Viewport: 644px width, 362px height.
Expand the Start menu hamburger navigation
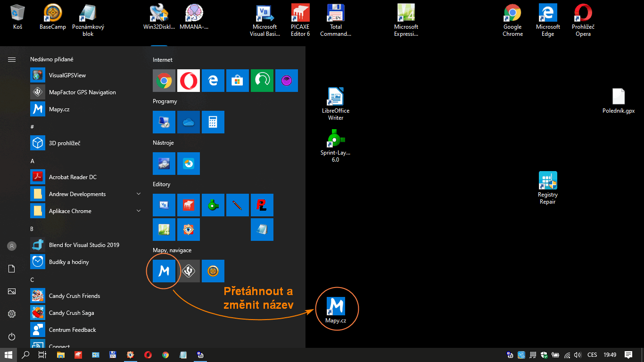tap(12, 59)
